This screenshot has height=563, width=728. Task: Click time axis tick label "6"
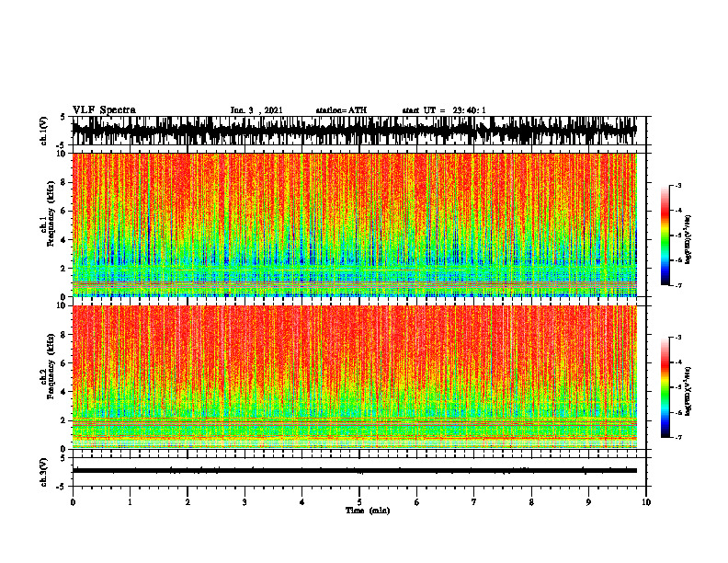tap(417, 502)
